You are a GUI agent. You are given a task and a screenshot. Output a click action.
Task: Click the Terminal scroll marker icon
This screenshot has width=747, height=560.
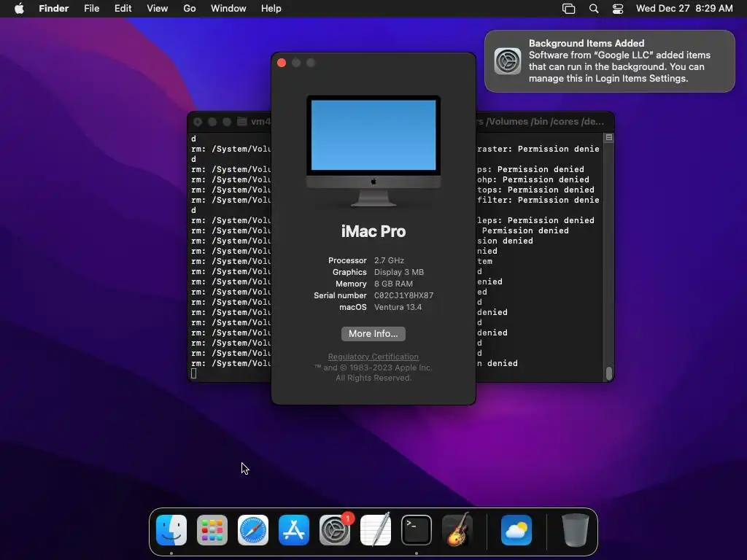click(x=609, y=138)
